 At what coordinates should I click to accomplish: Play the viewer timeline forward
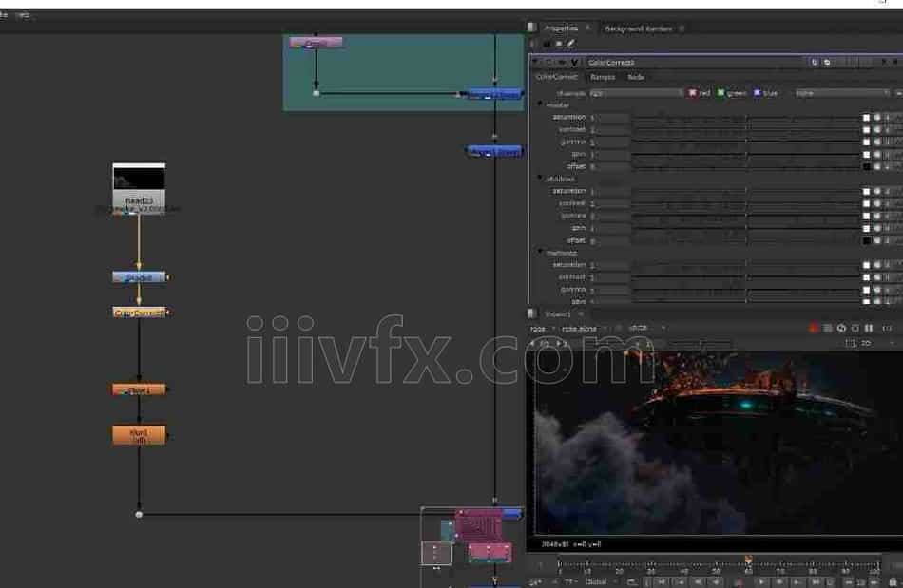coord(761,582)
